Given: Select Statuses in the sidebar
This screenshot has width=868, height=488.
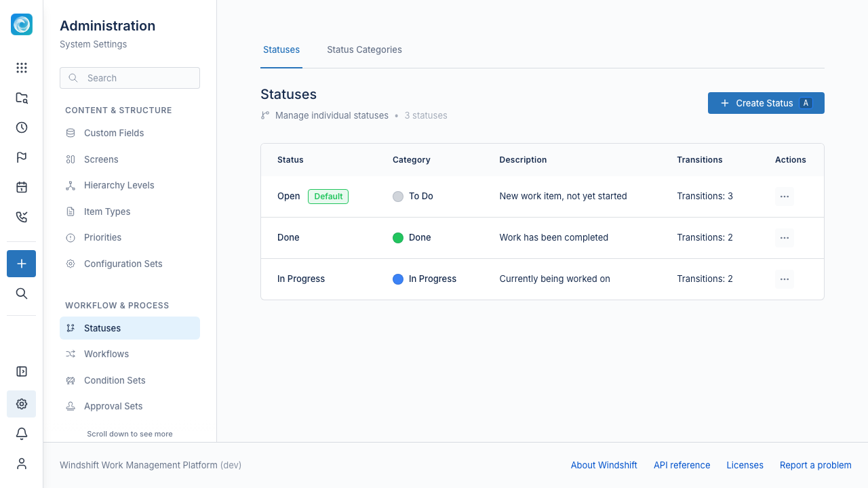Looking at the screenshot, I should click(130, 328).
